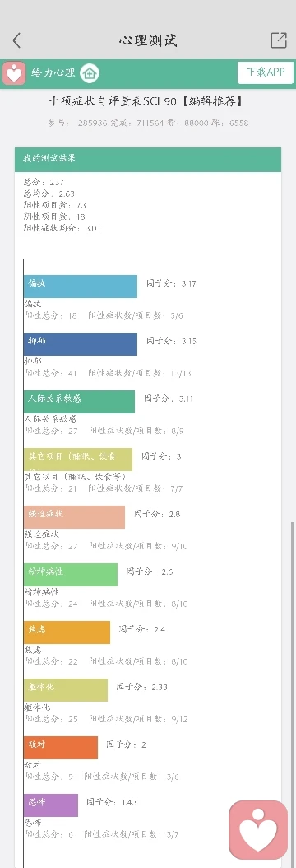The image size is (296, 868).
Task: Open the house home icon beside 给力心理
Action: 90,72
